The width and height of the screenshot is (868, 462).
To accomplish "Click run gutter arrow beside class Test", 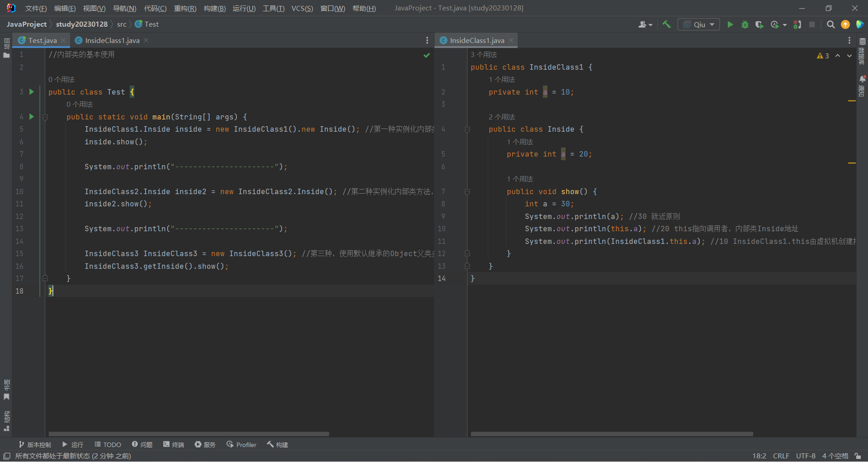I will pyautogui.click(x=32, y=92).
